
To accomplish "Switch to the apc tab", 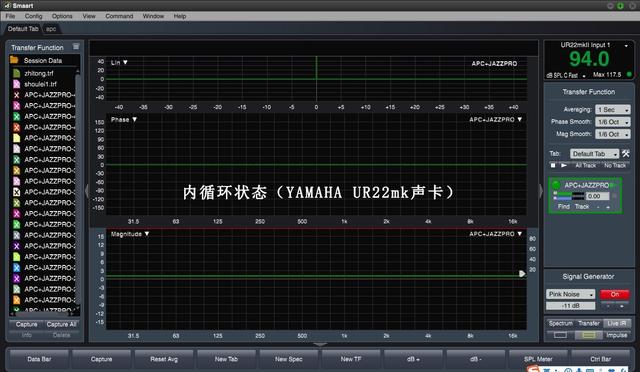I will (51, 29).
